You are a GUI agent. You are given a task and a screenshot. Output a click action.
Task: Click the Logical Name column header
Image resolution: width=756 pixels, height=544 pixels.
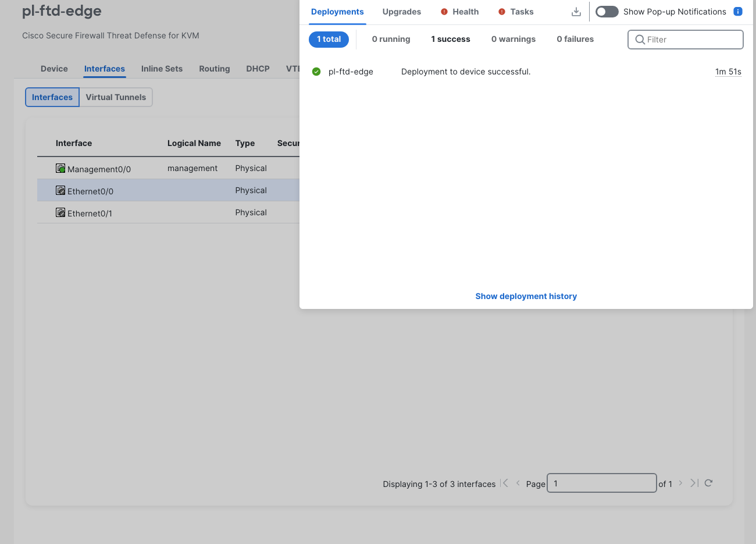(x=194, y=143)
